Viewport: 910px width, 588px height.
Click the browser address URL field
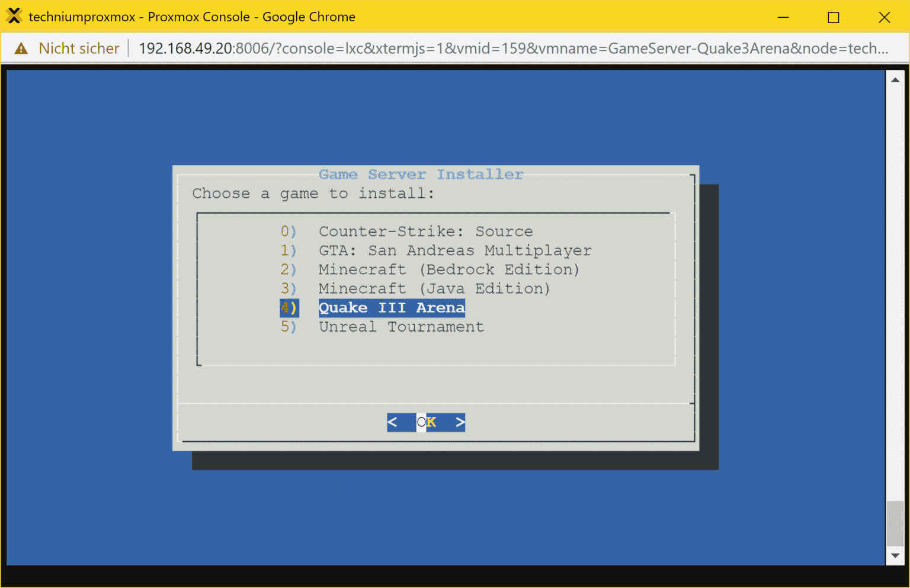[x=513, y=49]
